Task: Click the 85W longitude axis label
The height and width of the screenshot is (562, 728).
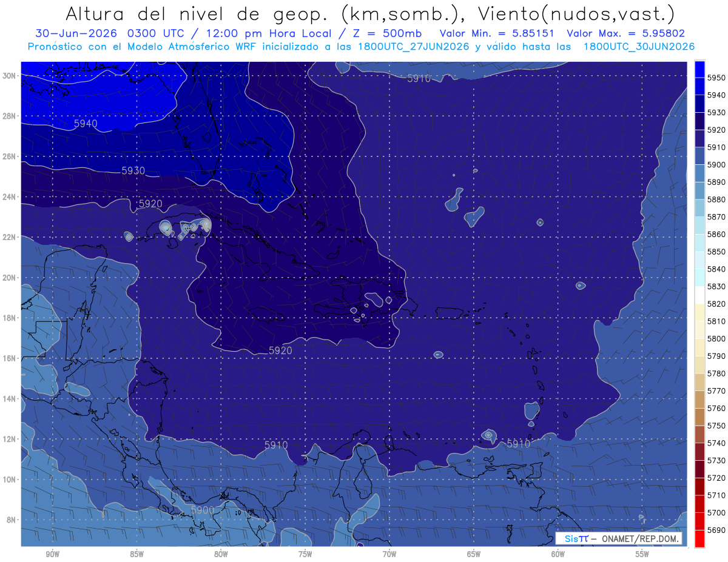Action: coord(136,554)
